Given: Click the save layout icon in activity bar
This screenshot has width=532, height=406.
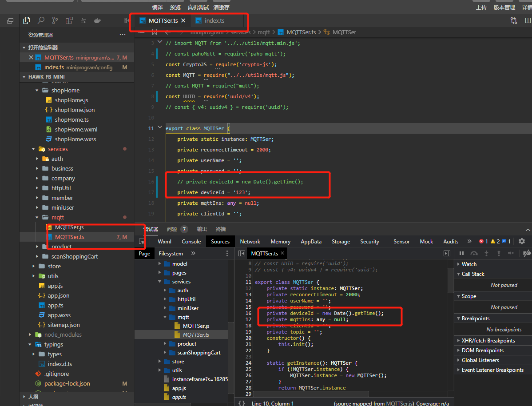Looking at the screenshot, I should [x=83, y=21].
